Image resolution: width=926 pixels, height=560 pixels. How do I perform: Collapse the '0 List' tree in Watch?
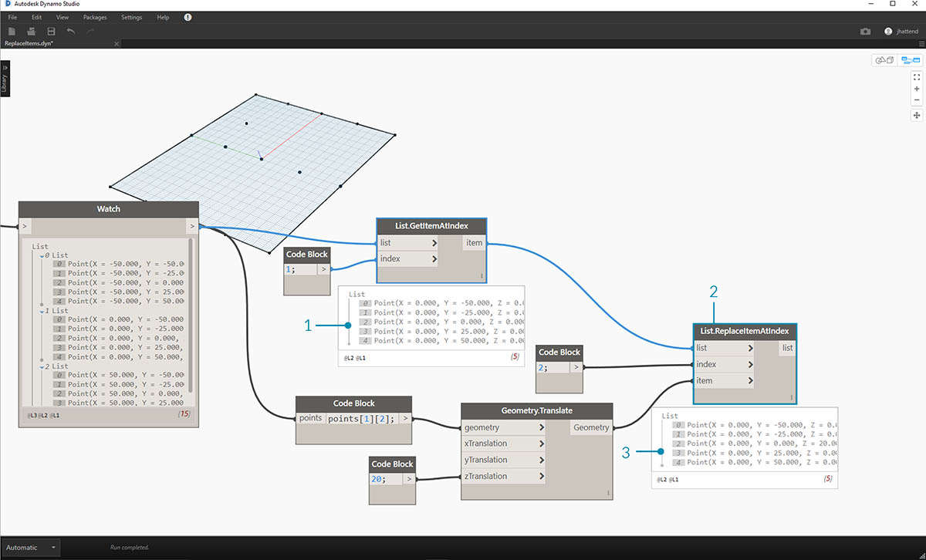42,255
